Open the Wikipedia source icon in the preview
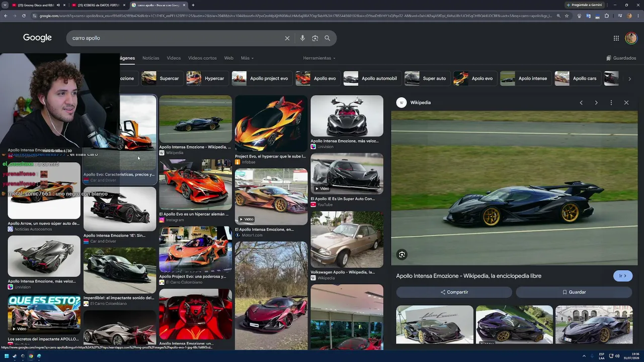This screenshot has width=644, height=362. click(401, 103)
